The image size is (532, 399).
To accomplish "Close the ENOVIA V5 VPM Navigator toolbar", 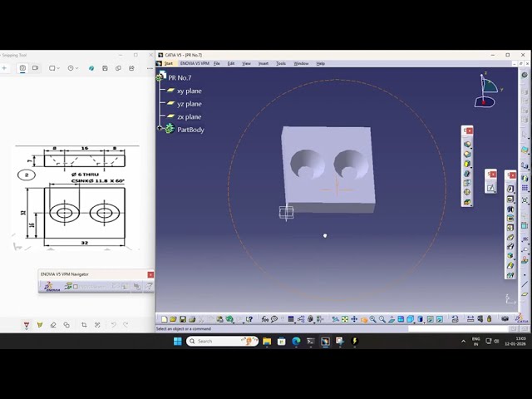I will pyautogui.click(x=150, y=274).
